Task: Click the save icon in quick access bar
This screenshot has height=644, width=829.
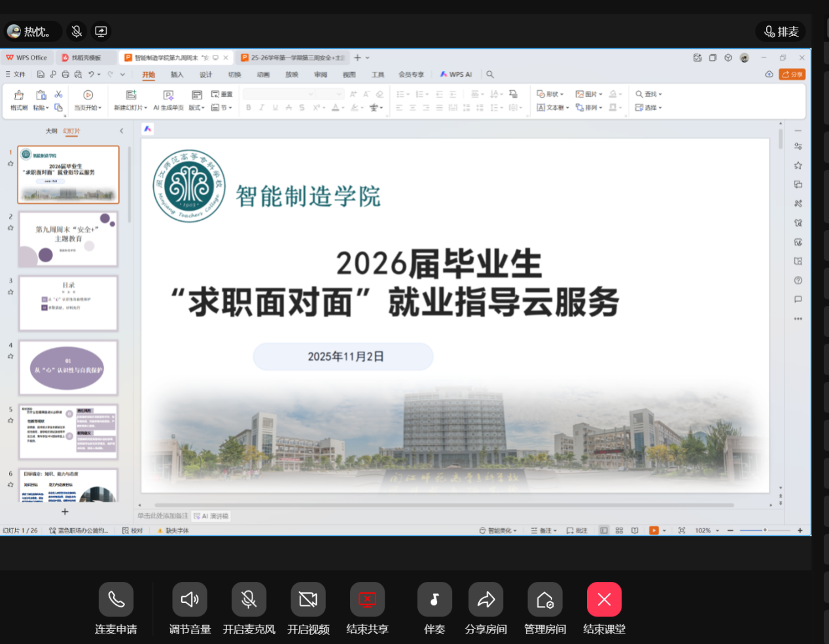Action: pos(41,75)
